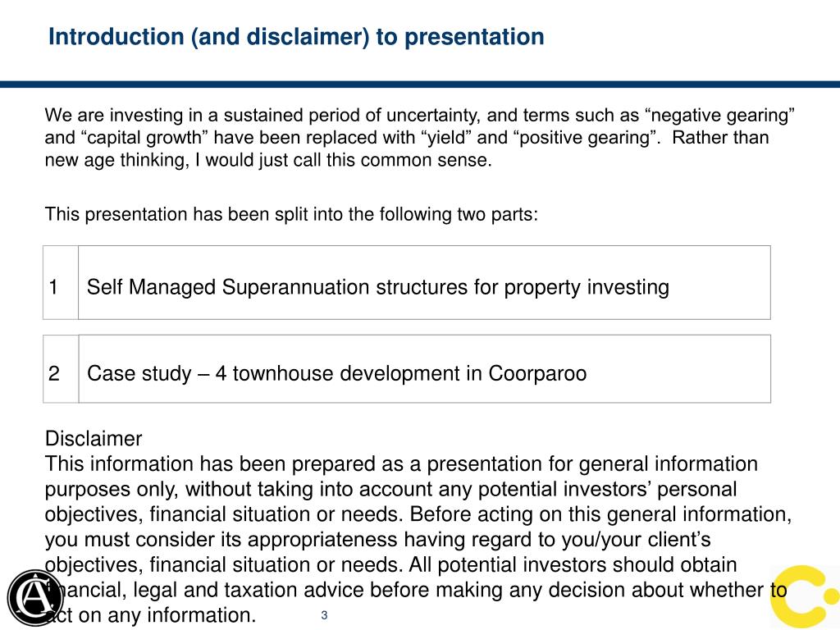Click the yellow C logo icon
840x630 pixels.
[x=806, y=596]
